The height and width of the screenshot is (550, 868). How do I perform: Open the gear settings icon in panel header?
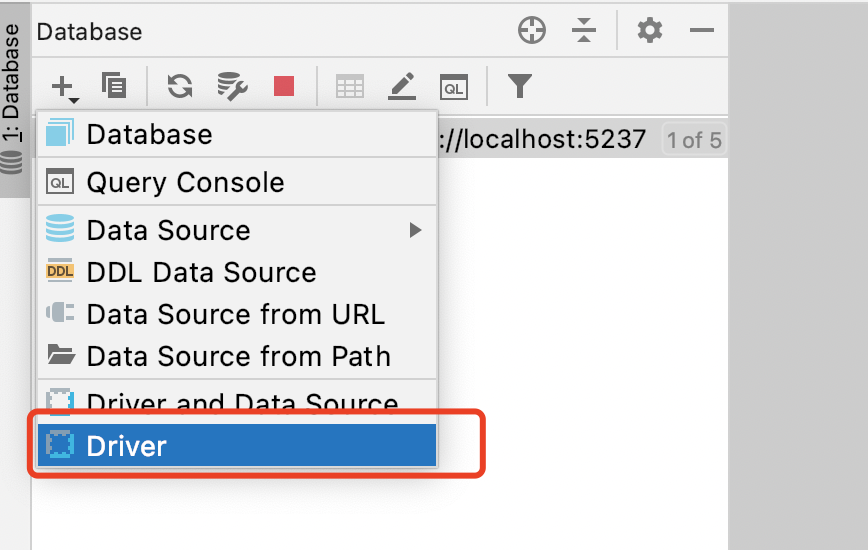[650, 30]
